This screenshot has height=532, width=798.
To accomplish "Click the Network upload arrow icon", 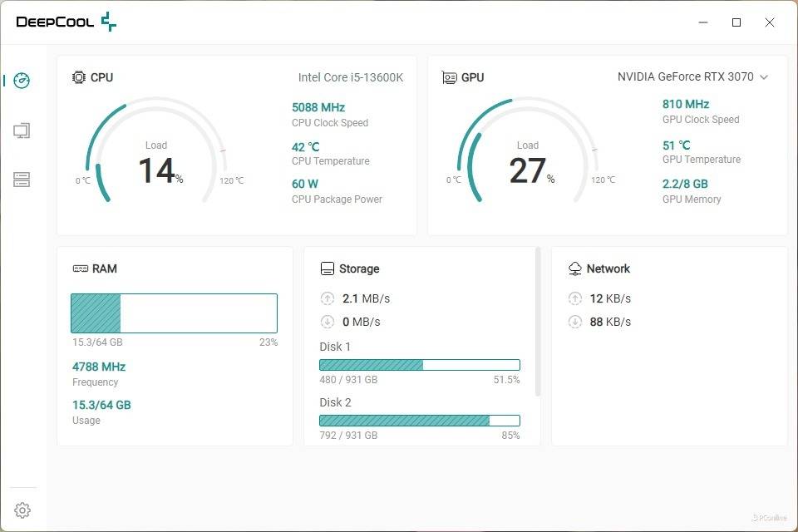I will click(x=575, y=298).
